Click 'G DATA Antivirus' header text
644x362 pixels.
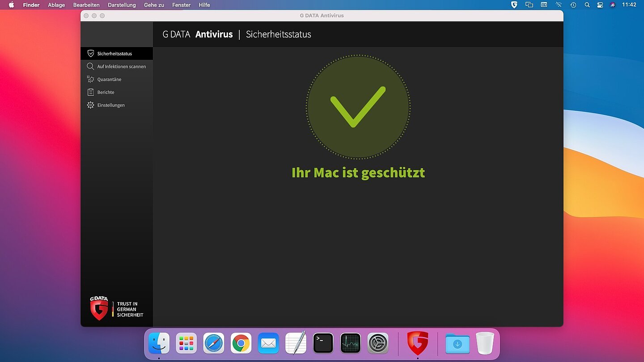[198, 34]
